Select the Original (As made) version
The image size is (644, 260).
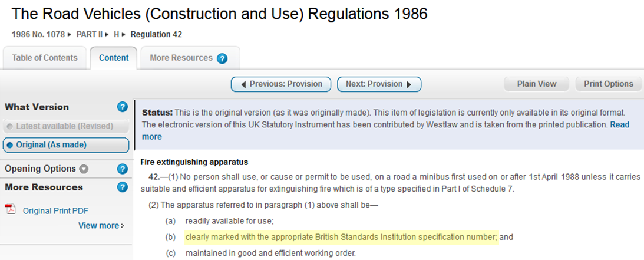66,145
